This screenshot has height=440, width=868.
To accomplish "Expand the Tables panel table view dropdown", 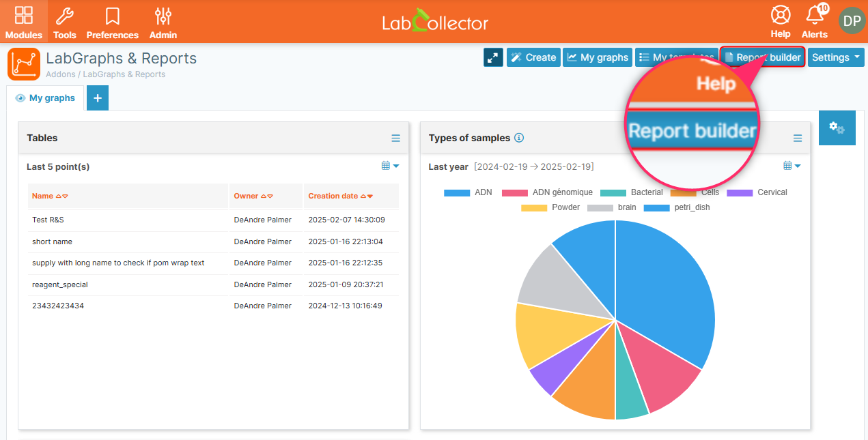I will (391, 166).
